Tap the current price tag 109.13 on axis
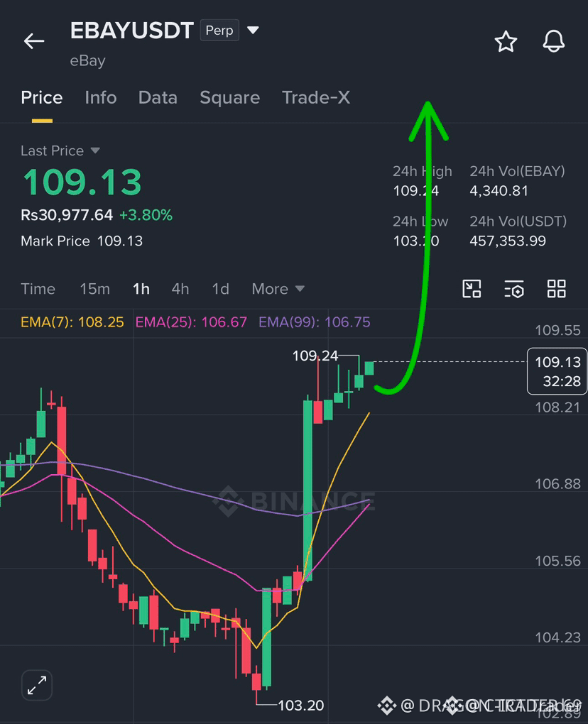This screenshot has height=724, width=588. [x=557, y=371]
